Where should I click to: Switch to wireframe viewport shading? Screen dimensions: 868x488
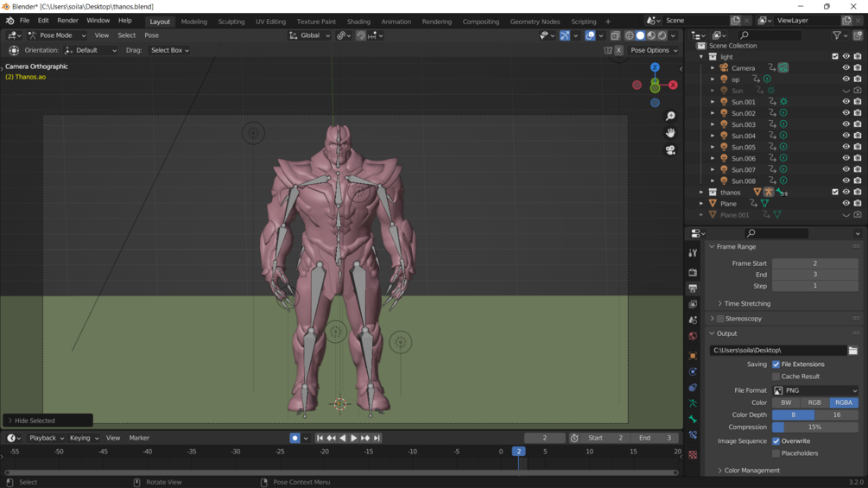point(629,35)
